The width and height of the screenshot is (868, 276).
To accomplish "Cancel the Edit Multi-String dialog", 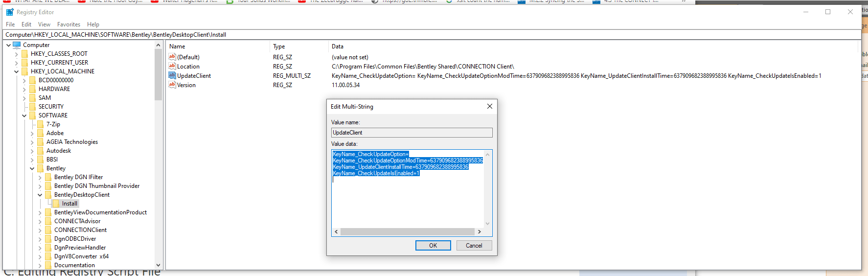I will tap(474, 246).
